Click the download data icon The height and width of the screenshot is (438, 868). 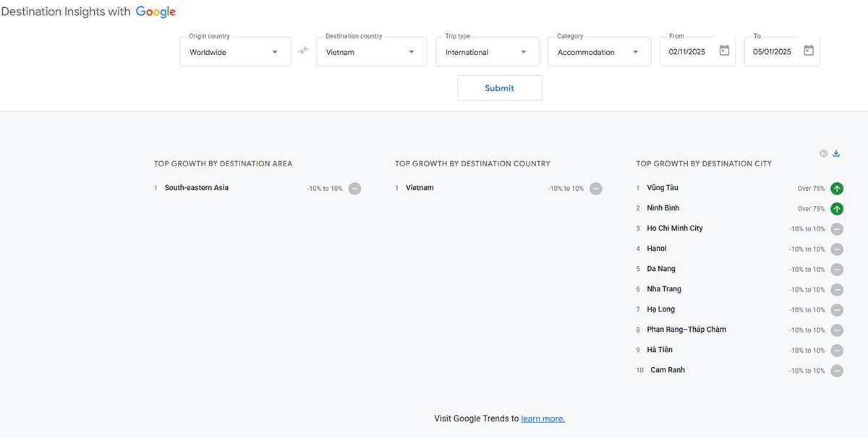point(837,153)
